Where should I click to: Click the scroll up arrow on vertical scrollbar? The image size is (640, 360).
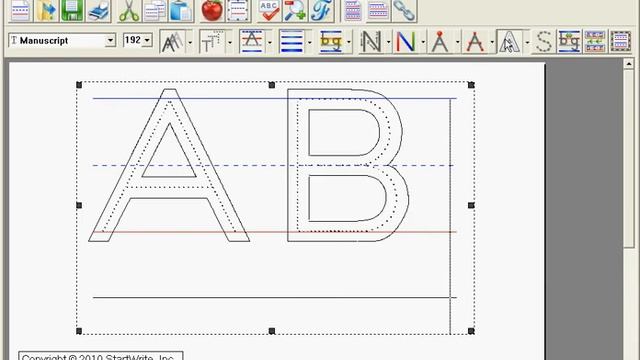629,64
